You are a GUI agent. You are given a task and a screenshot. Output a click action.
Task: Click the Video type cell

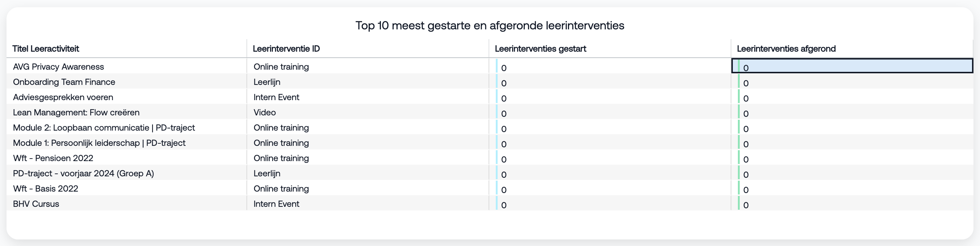(265, 112)
